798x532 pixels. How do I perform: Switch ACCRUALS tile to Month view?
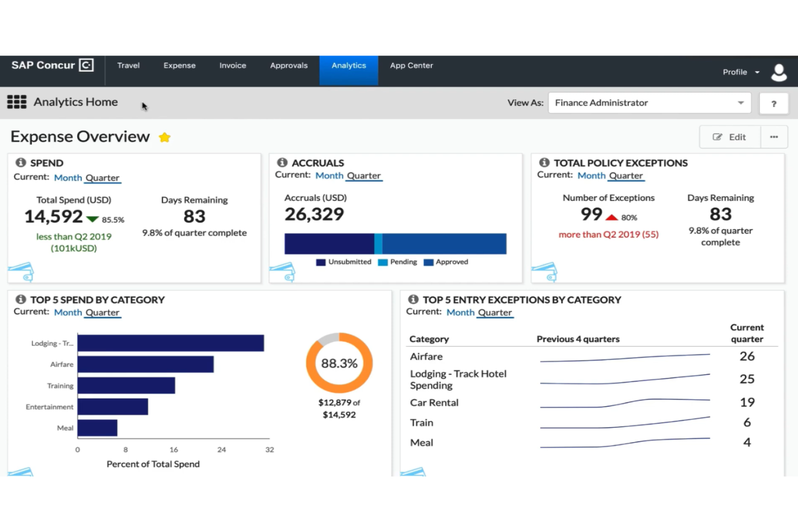point(329,176)
